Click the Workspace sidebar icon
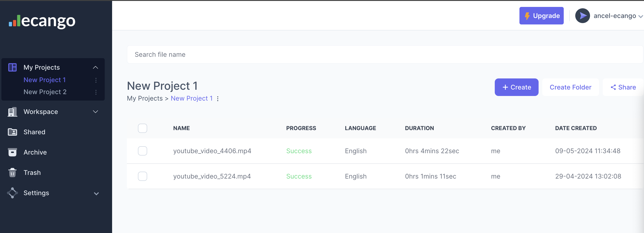This screenshot has width=644, height=233. coord(12,112)
